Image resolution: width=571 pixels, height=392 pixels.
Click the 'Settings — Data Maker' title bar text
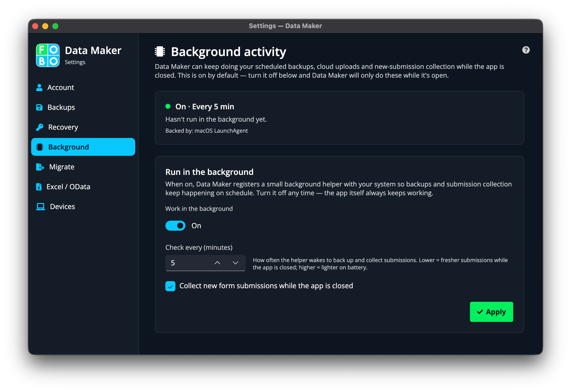tap(285, 26)
